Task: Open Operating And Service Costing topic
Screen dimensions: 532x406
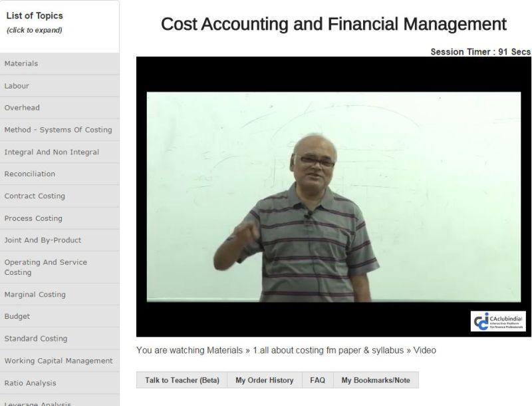Action: (x=45, y=267)
